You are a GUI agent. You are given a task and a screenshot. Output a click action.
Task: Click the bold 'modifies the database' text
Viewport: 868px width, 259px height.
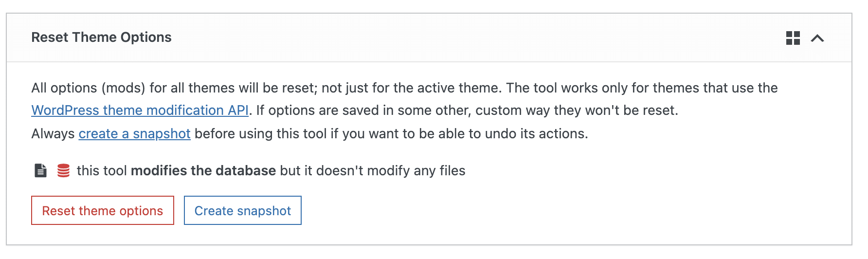point(203,170)
